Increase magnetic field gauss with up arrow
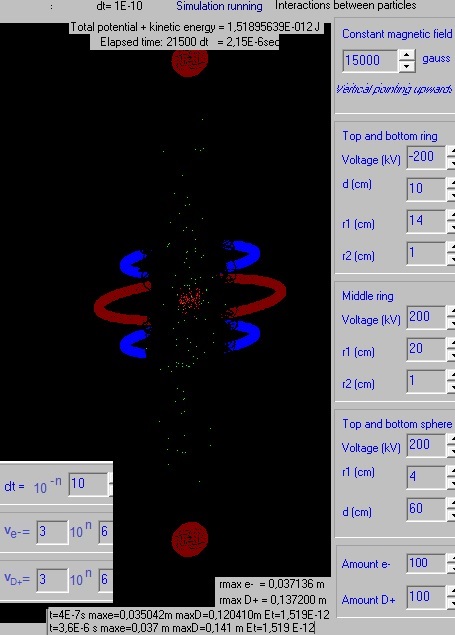The width and height of the screenshot is (455, 635). 406,55
